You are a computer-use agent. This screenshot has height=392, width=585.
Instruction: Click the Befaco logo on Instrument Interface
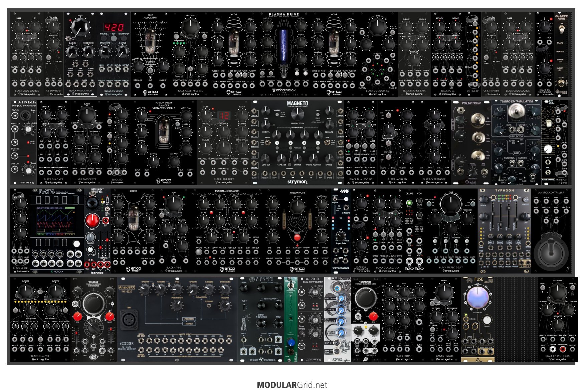97,273
